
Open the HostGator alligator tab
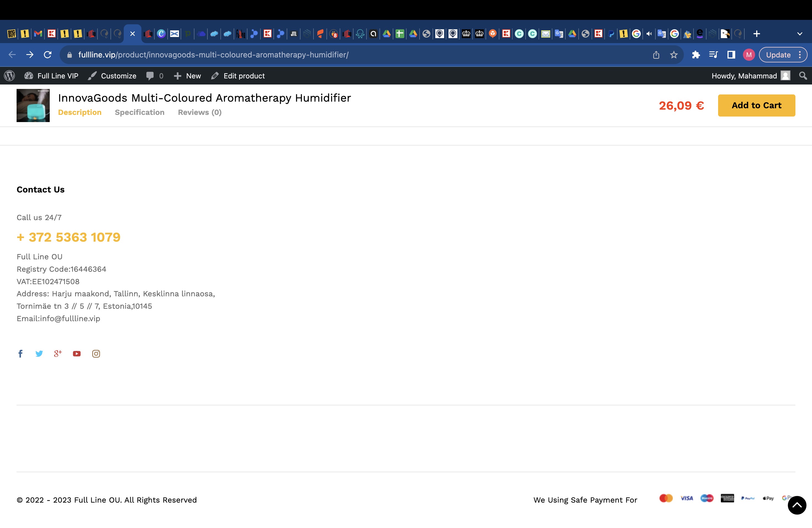tap(687, 34)
